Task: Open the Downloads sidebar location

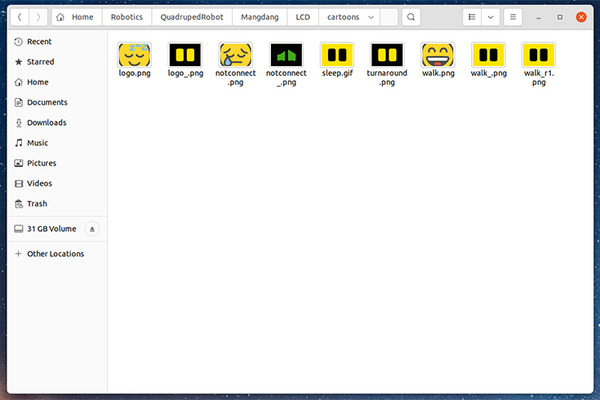Action: [x=46, y=122]
